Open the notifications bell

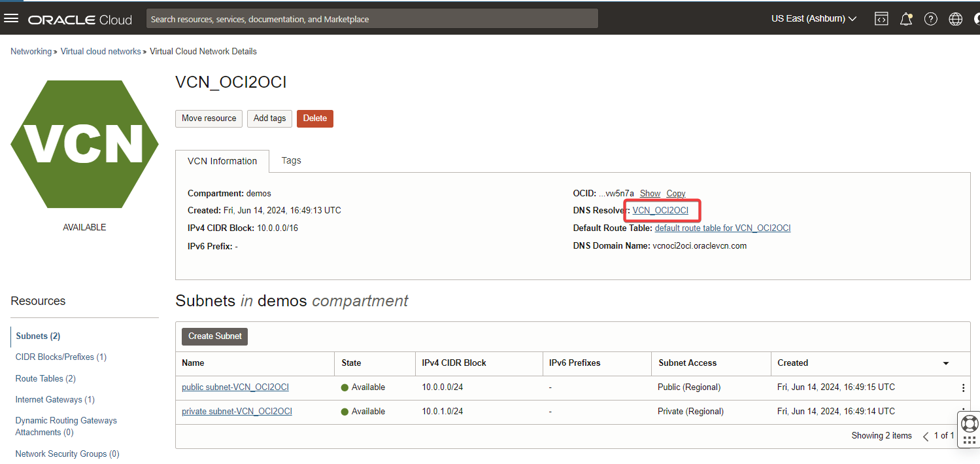pos(906,19)
